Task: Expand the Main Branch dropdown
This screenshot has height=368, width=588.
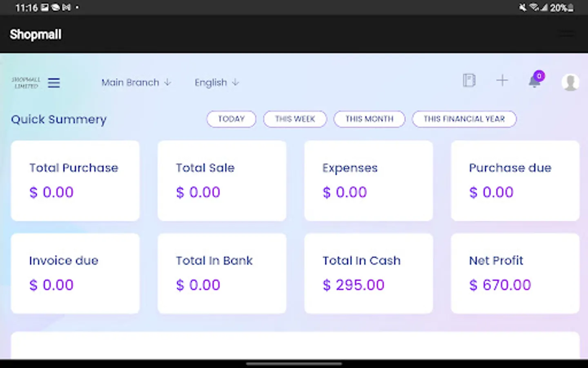Action: coord(136,83)
